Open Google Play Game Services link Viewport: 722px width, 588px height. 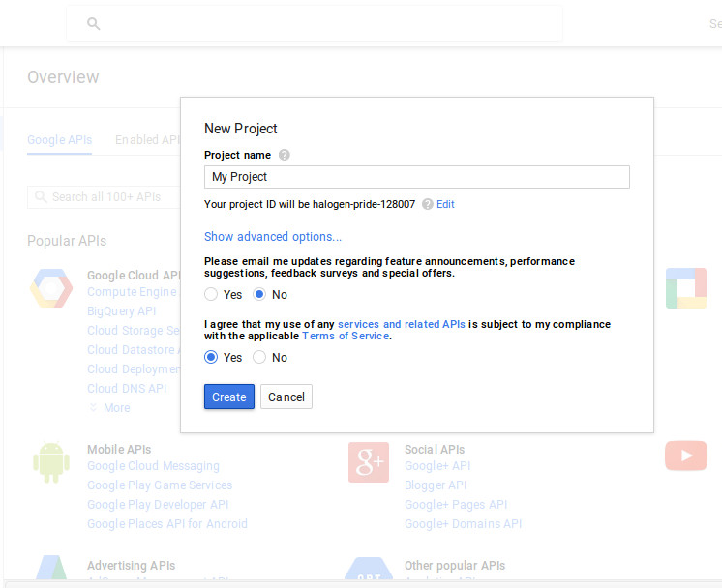(160, 485)
